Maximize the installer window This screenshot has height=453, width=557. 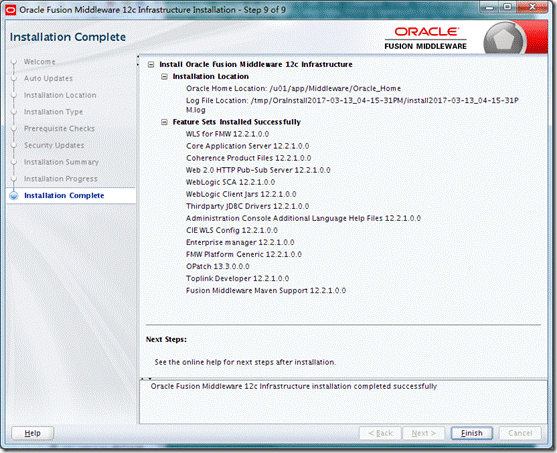[x=508, y=7]
